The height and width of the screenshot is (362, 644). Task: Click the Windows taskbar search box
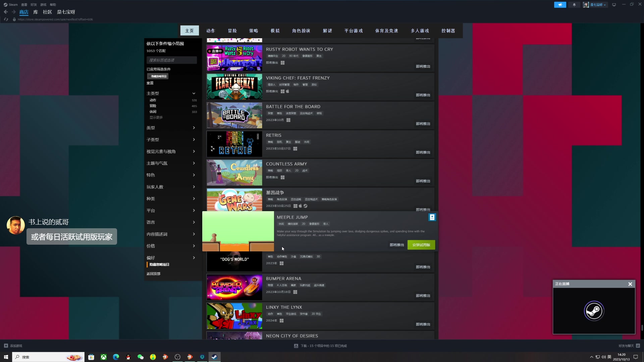pyautogui.click(x=48, y=357)
